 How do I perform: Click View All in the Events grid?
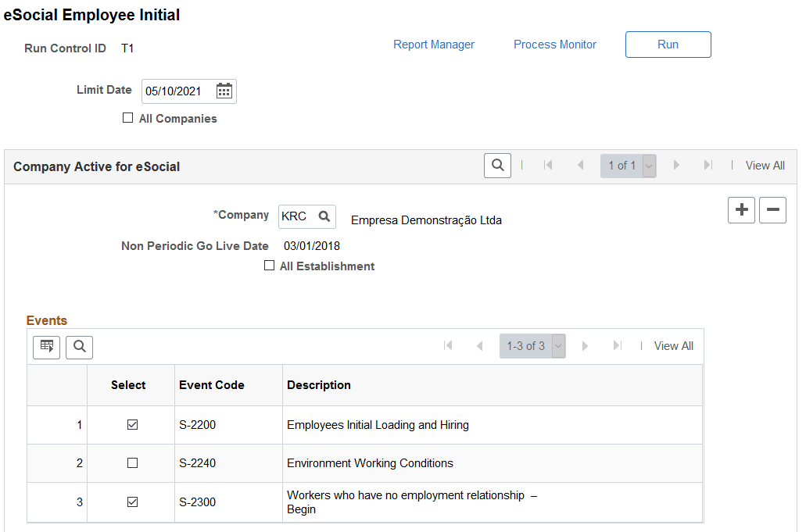[x=673, y=346]
